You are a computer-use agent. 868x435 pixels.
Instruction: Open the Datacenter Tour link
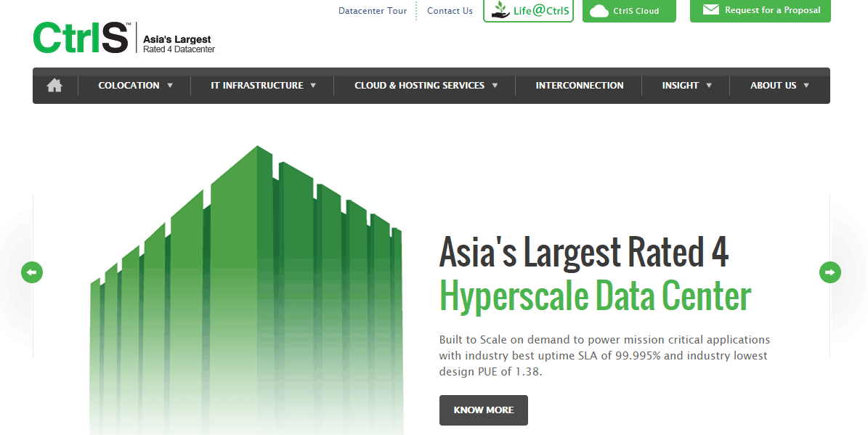click(373, 10)
